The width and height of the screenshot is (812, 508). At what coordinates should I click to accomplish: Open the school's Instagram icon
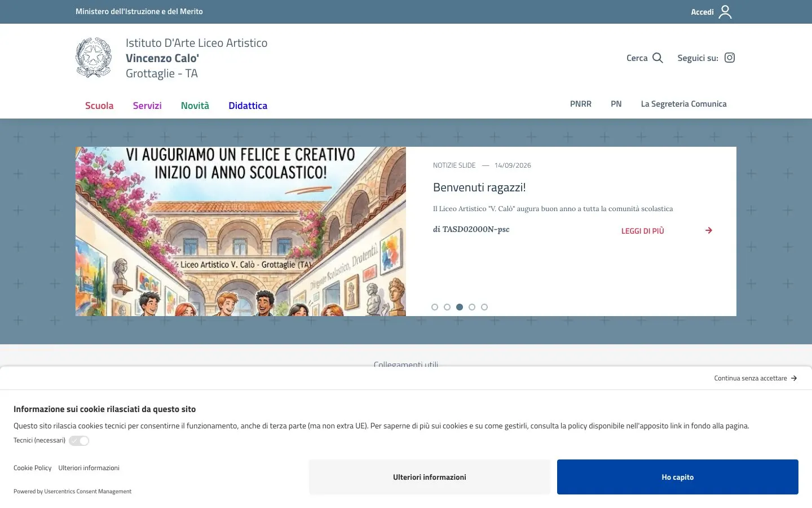(730, 58)
